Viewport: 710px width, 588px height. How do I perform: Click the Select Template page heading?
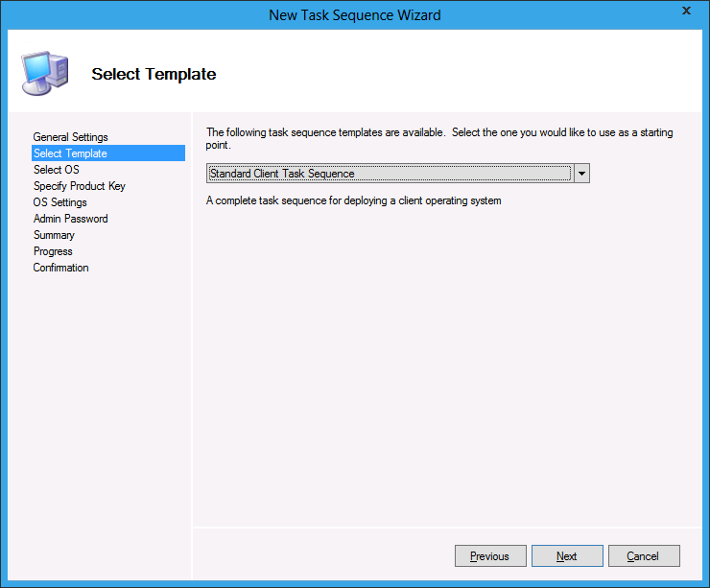154,74
